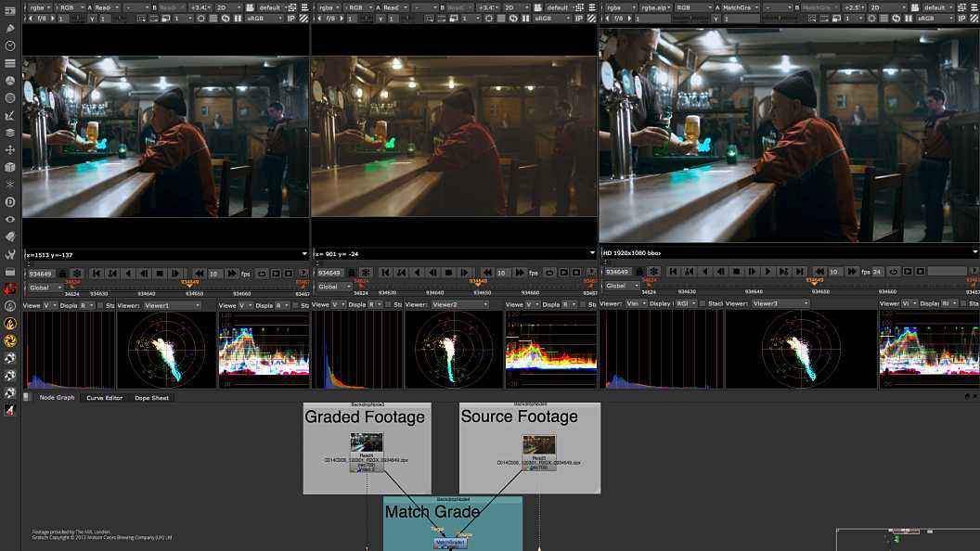Toggle loop mode button in Viewer1 playback
This screenshot has height=551, width=980.
[x=262, y=274]
